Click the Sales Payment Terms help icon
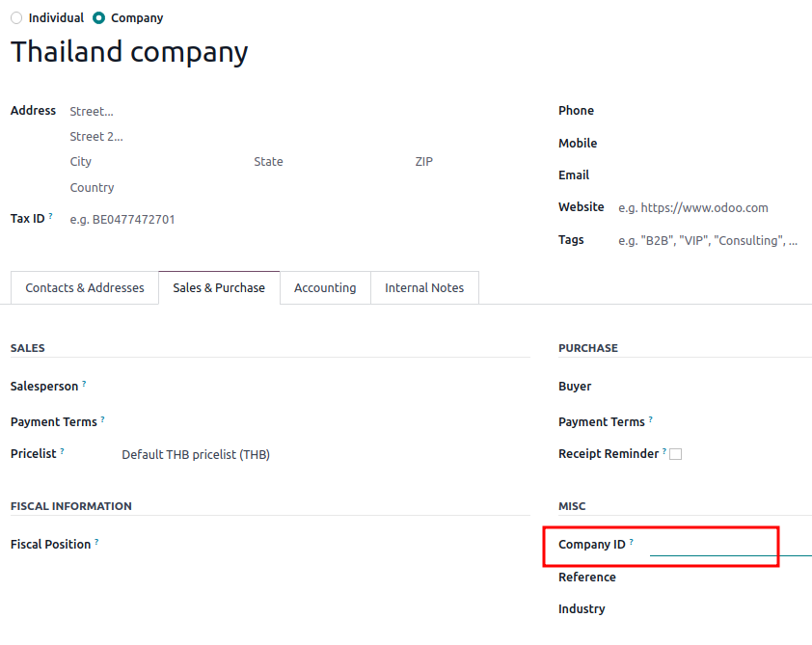812x645 pixels. click(x=103, y=419)
